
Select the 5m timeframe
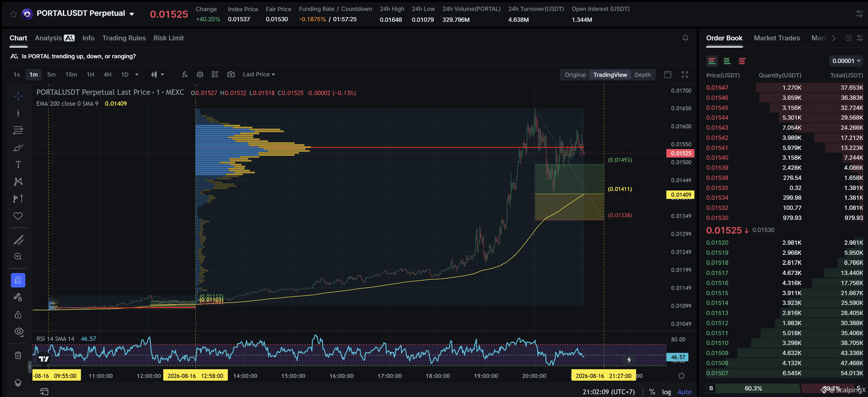[x=51, y=74]
